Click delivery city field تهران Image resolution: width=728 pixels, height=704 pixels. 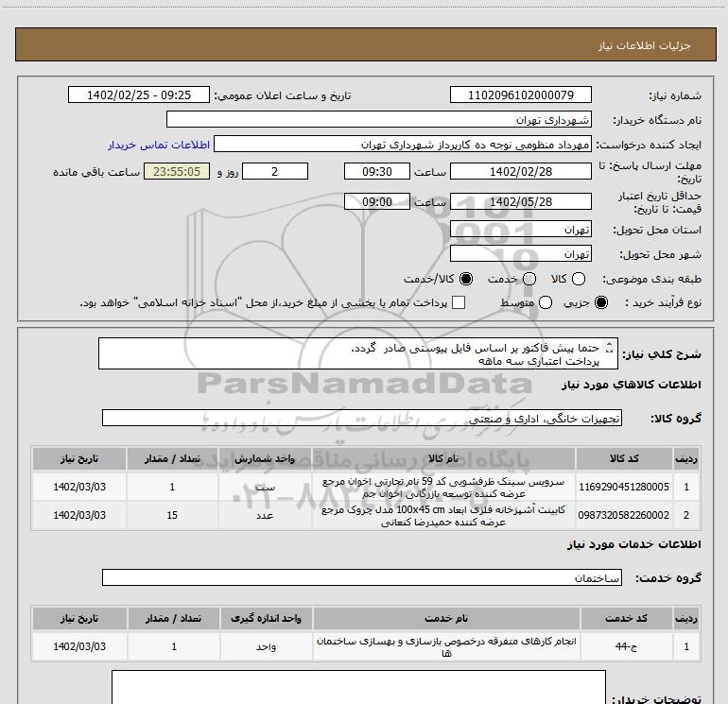pyautogui.click(x=520, y=253)
